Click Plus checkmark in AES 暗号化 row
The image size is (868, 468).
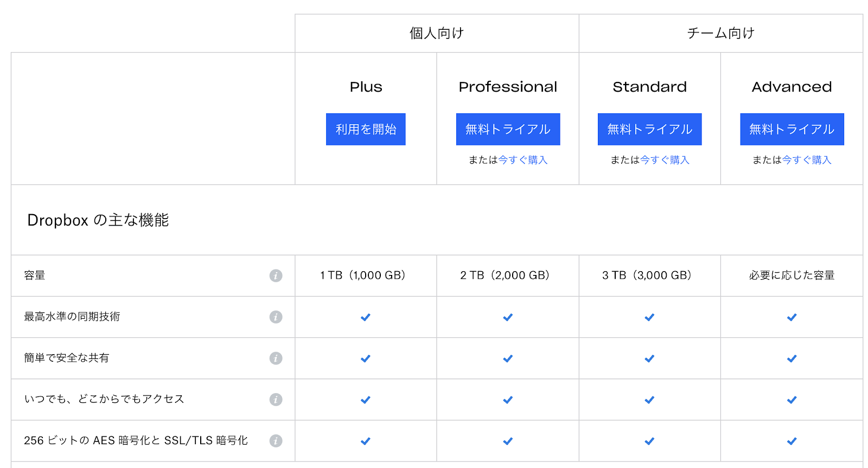pos(366,441)
